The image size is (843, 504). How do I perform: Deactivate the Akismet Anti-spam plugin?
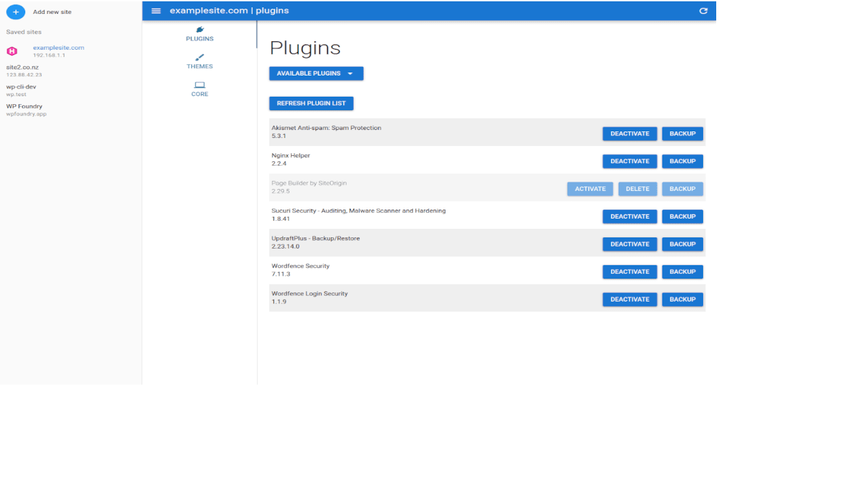tap(629, 133)
